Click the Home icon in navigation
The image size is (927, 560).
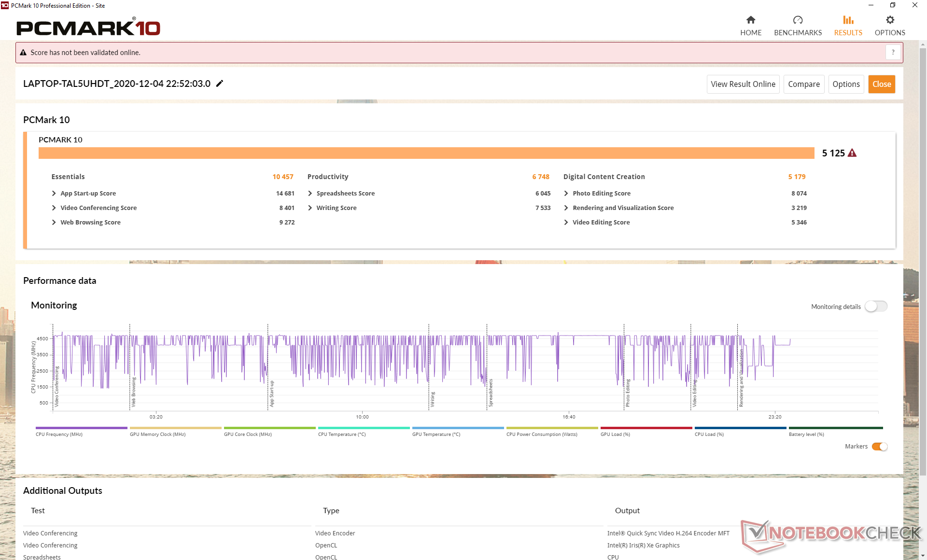[x=750, y=20]
